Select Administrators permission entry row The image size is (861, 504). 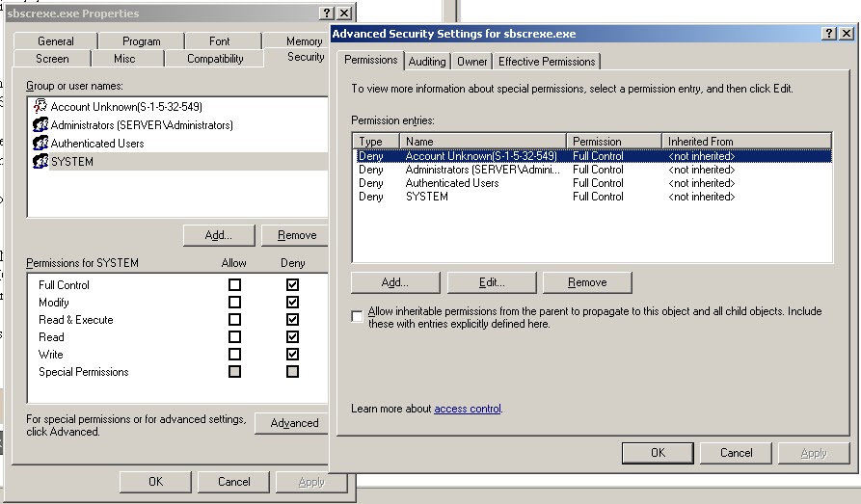coord(593,170)
